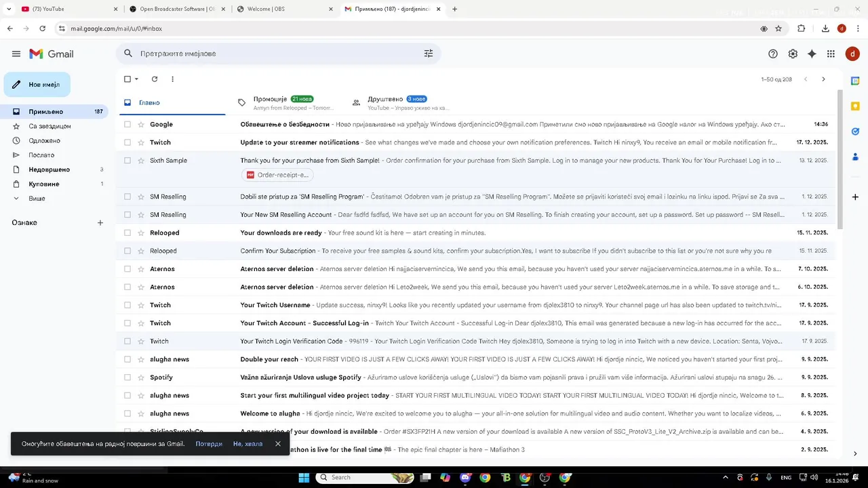Open Your Twitch Username email
The width and height of the screenshot is (868, 488).
coord(476,305)
